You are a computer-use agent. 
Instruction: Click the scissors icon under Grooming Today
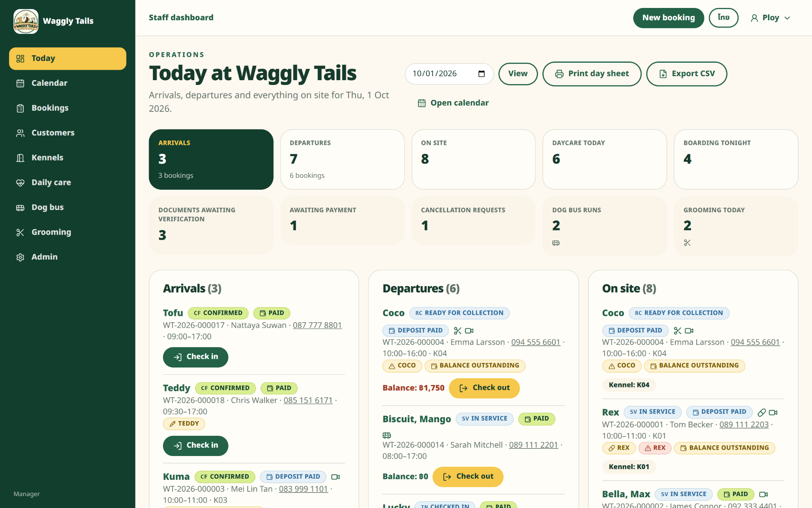(x=687, y=243)
